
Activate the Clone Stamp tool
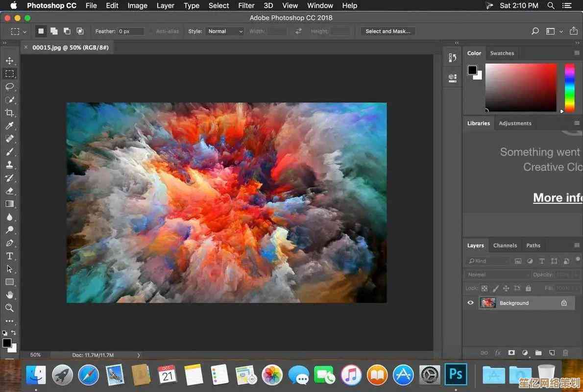9,165
